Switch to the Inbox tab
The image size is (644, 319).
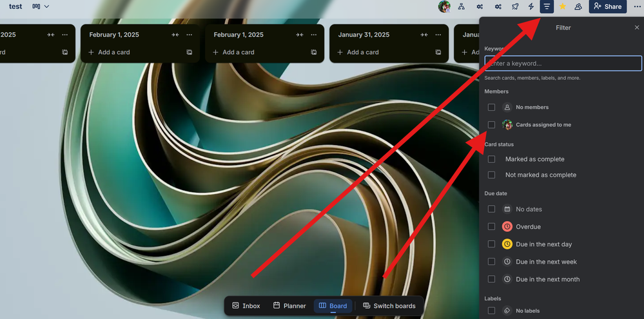click(246, 306)
